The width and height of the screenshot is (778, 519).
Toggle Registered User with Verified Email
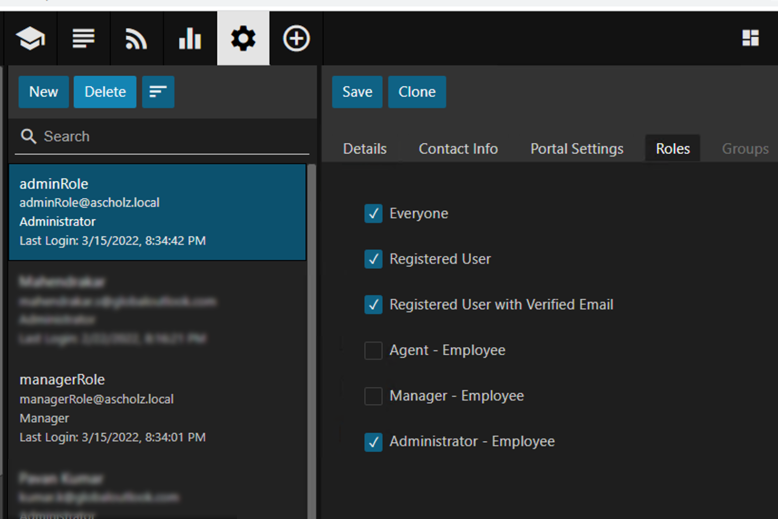373,305
